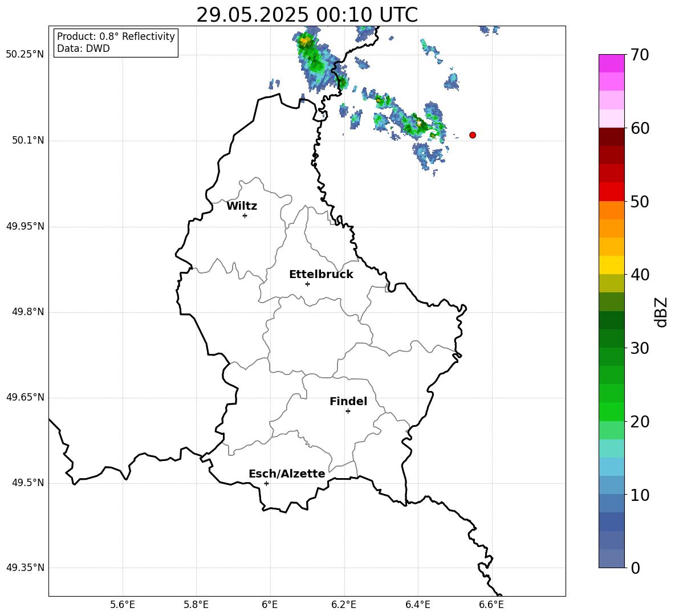This screenshot has height=616, width=675.
Task: Click the 5.6°E longitude label
Action: pos(123,605)
